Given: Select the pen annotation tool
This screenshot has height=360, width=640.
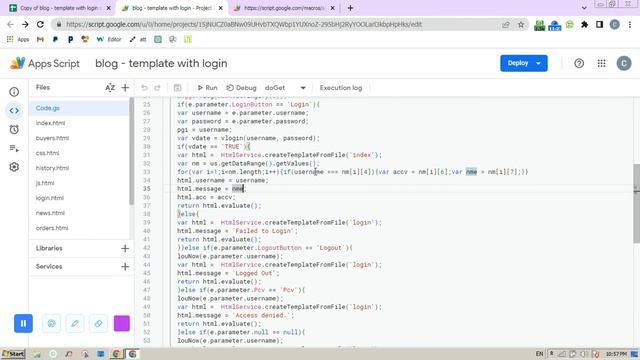Looking at the screenshot, I should pyautogui.click(x=75, y=323).
